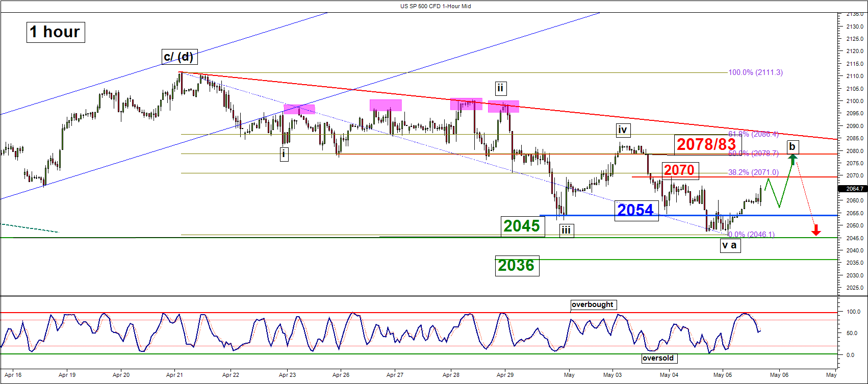Screen dimensions: 868x384
Task: Select 'Apr 28' on the time axis
Action: click(451, 375)
